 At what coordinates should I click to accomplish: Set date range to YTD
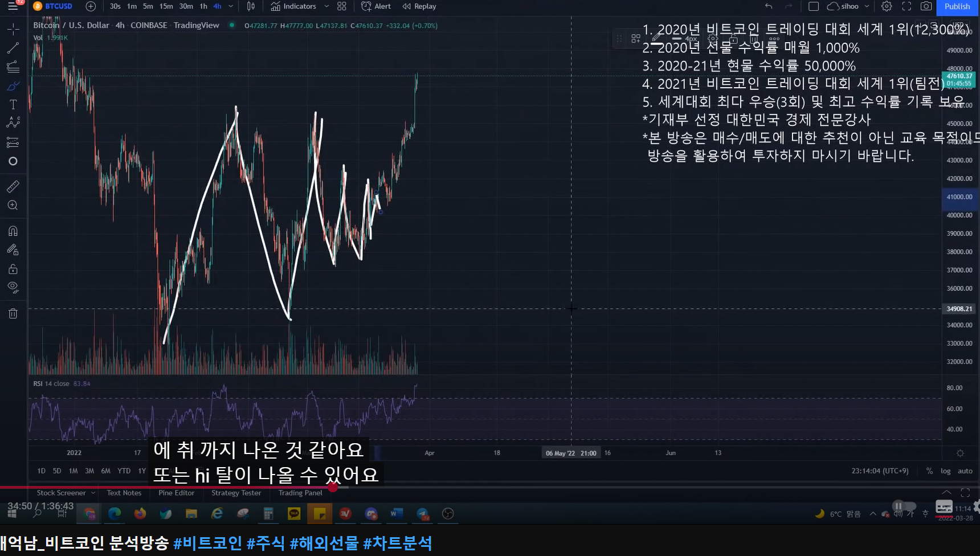[x=124, y=471]
